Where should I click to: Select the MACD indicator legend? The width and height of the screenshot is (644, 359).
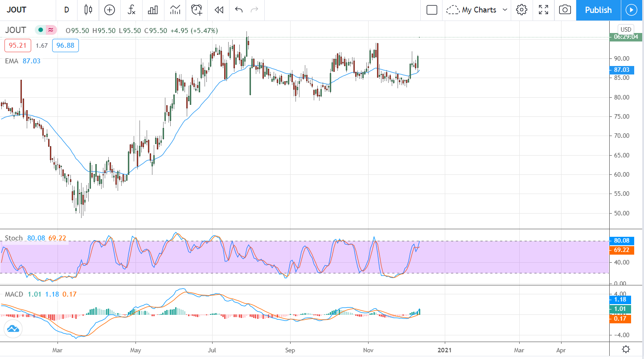(x=14, y=294)
